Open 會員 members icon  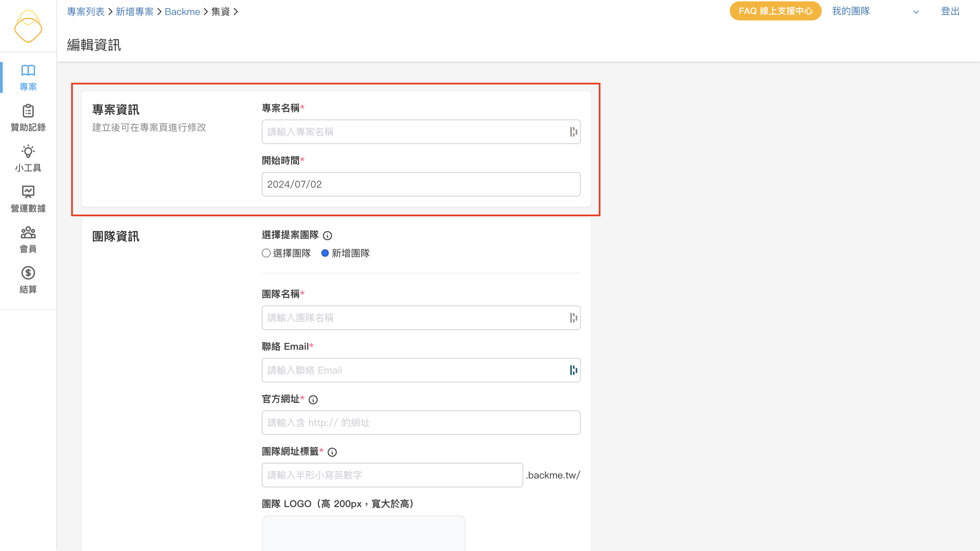coord(28,233)
